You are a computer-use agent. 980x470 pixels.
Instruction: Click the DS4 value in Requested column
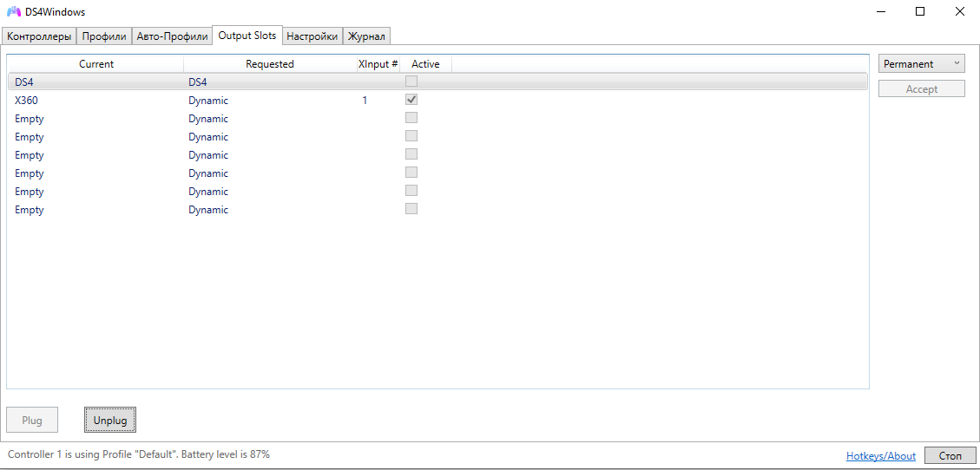pyautogui.click(x=198, y=82)
